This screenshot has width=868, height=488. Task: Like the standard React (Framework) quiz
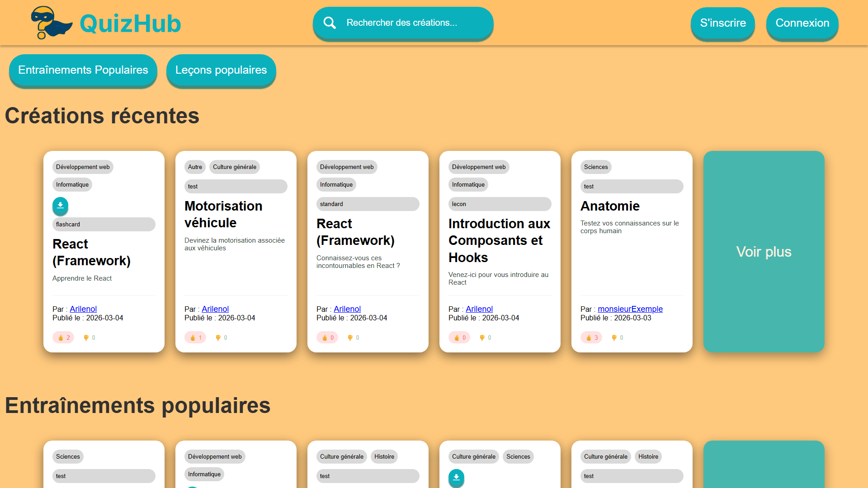327,338
